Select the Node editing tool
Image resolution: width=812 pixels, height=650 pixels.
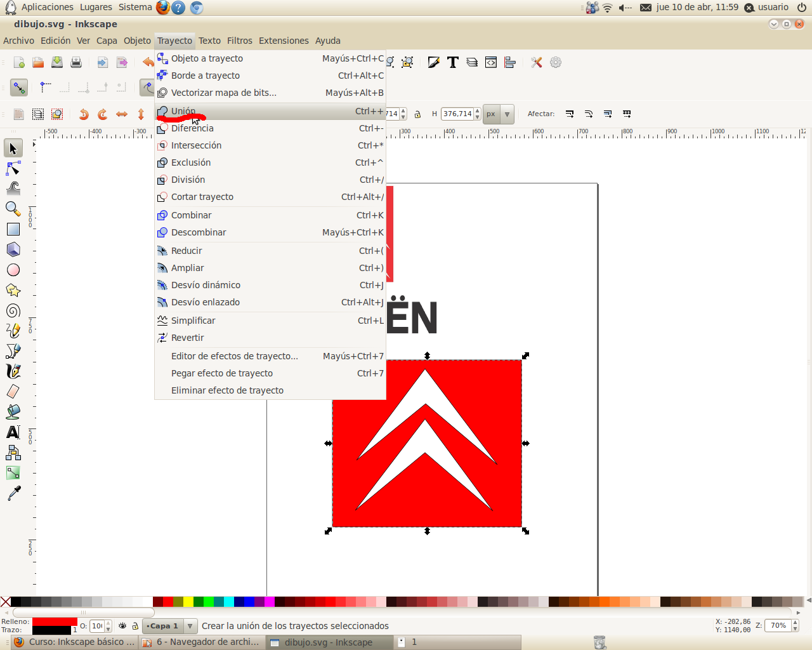(13, 168)
